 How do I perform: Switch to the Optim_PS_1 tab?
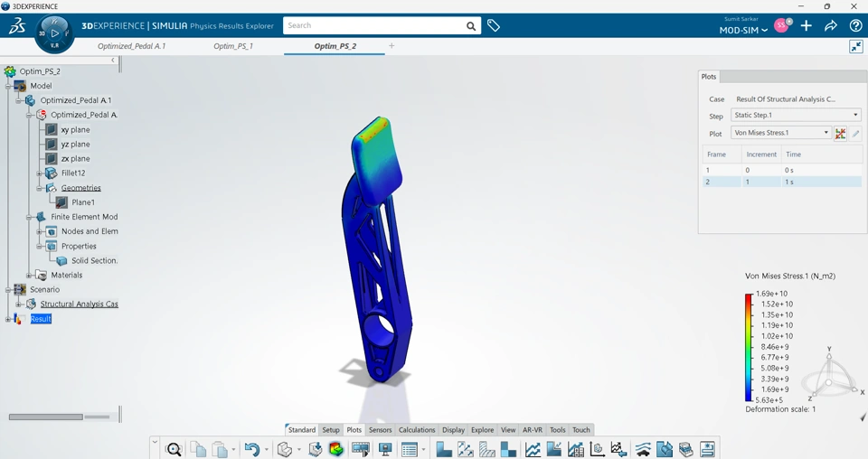click(233, 46)
